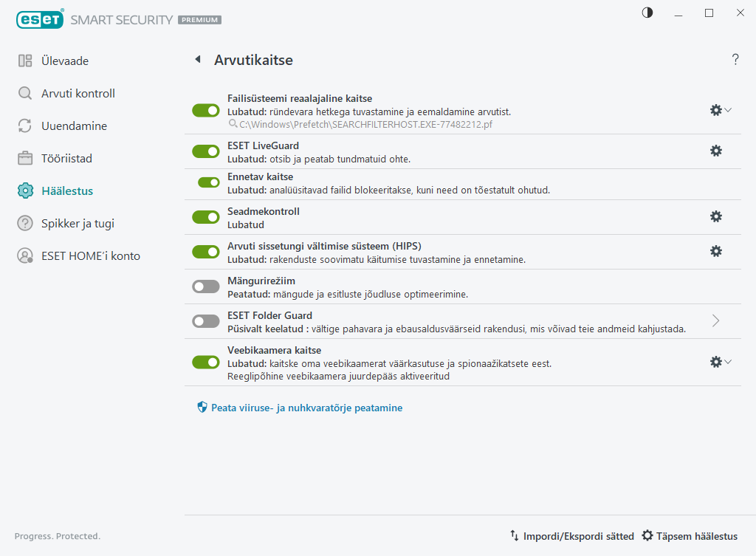Expand ESET Folder Guard chevron
Screen dimensions: 756x556
[x=715, y=320]
